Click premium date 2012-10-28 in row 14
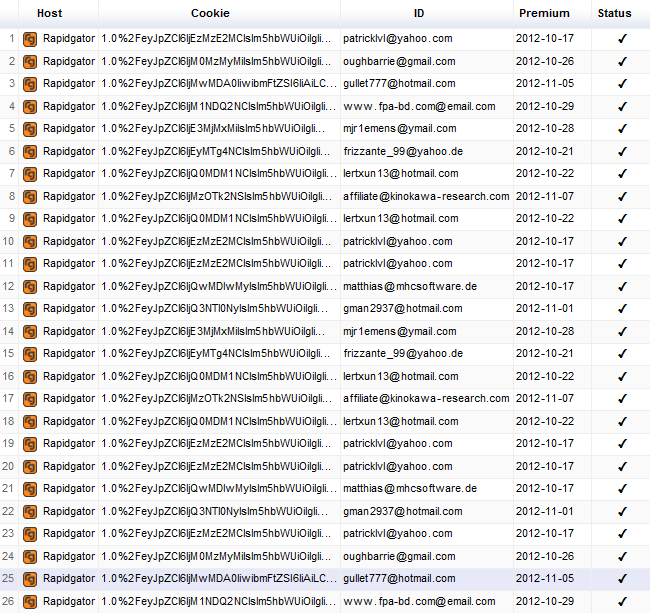The width and height of the screenshot is (650, 613). [545, 331]
